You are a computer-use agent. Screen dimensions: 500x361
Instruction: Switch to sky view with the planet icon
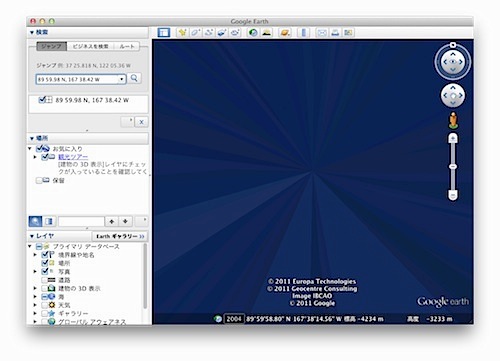click(285, 33)
